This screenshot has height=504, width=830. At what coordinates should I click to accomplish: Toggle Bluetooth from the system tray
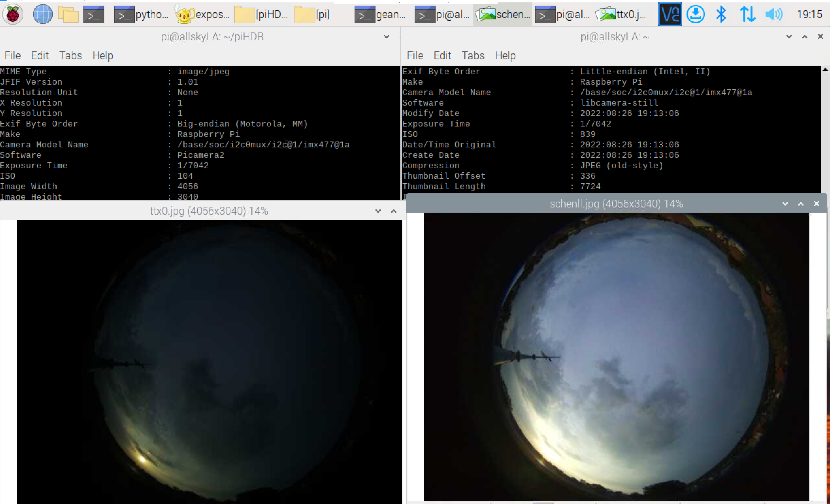click(x=721, y=14)
